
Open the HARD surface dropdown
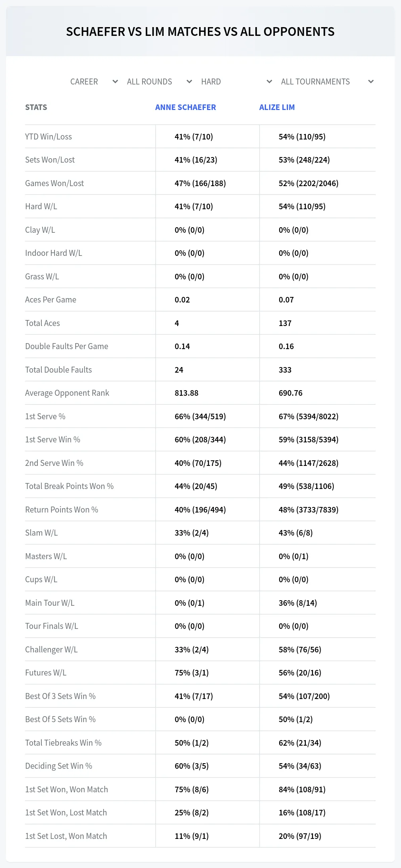click(x=237, y=82)
